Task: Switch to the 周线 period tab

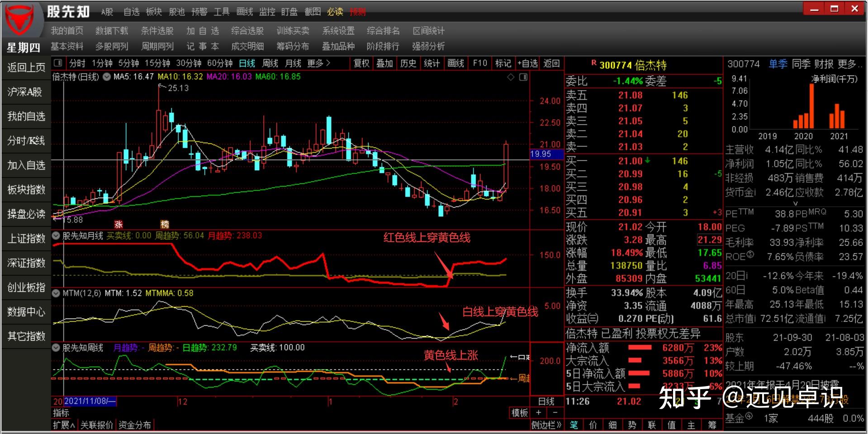Action: coord(270,63)
